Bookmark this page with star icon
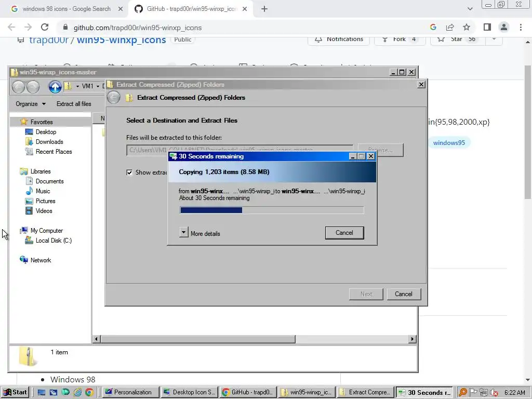The height and width of the screenshot is (399, 532). pyautogui.click(x=467, y=27)
